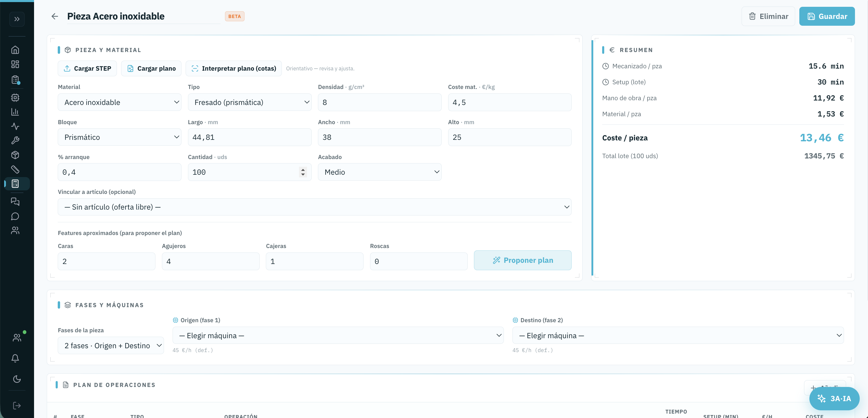This screenshot has width=868, height=418.
Task: Toggle dark mode with the moon icon
Action: [x=17, y=379]
